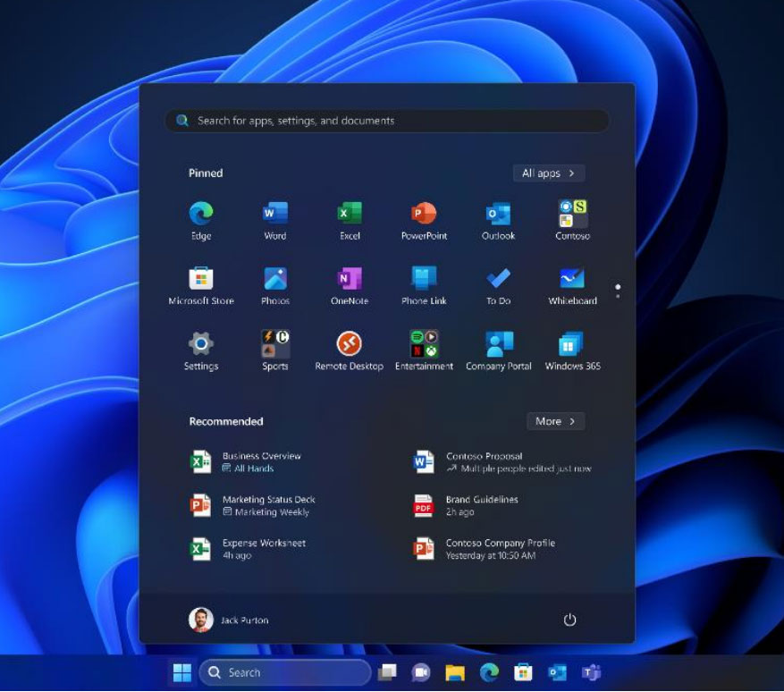Open the Chat icon on the taskbar
The width and height of the screenshot is (784, 692).
pyautogui.click(x=421, y=672)
